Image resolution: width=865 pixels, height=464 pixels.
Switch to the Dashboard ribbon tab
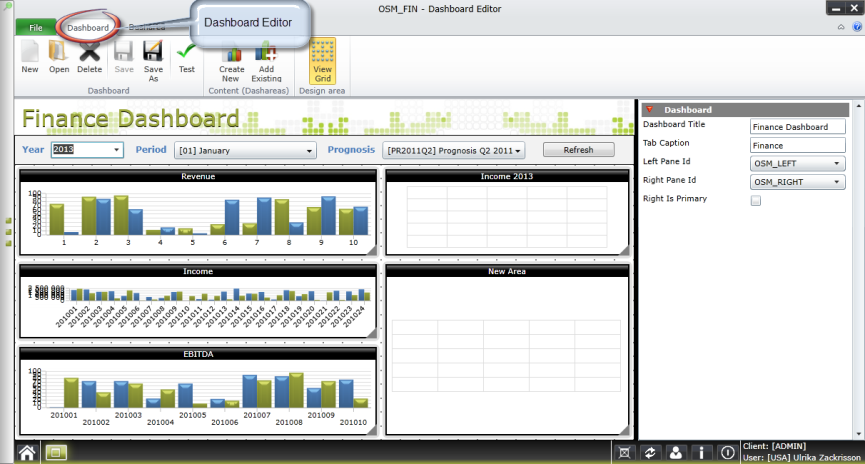point(88,28)
